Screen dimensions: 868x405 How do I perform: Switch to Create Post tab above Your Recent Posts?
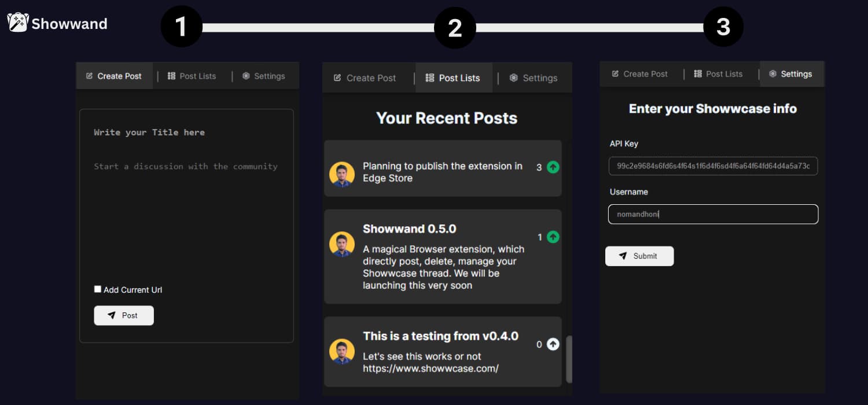click(x=365, y=78)
